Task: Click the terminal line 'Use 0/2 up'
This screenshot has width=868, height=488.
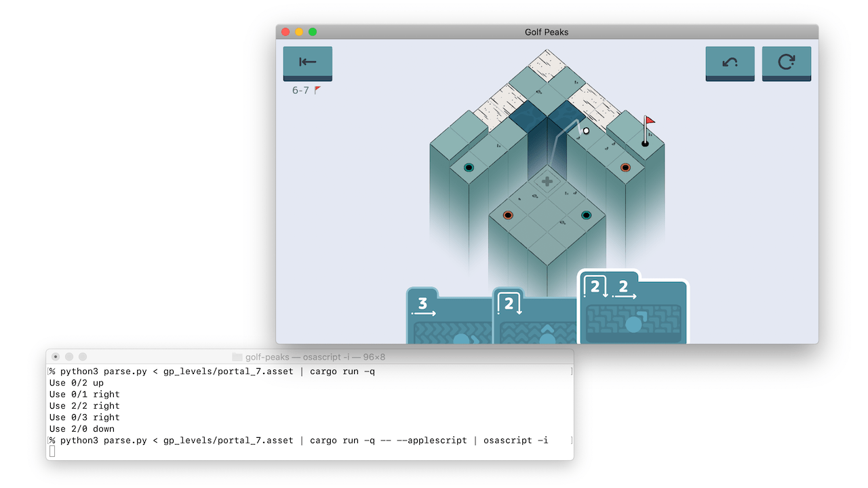Action: tap(77, 383)
